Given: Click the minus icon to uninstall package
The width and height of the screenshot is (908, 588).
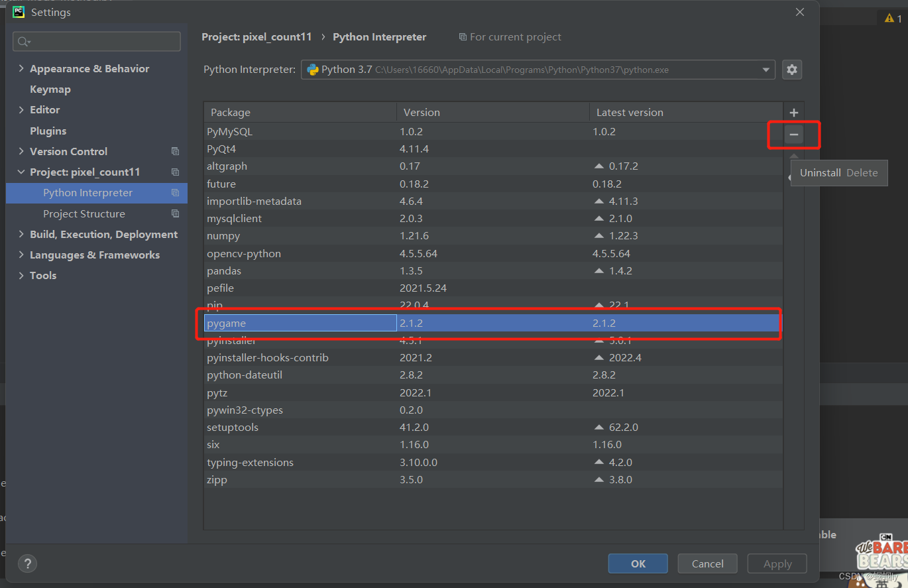Looking at the screenshot, I should point(793,135).
